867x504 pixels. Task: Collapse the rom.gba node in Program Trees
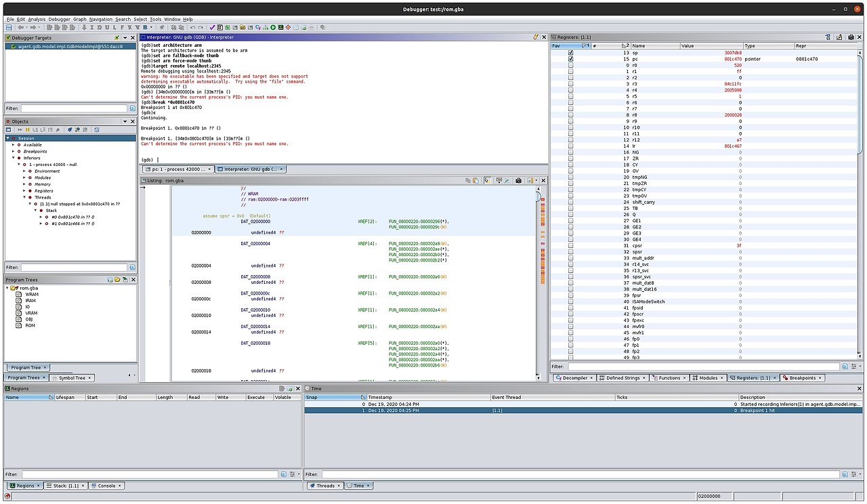pos(7,288)
